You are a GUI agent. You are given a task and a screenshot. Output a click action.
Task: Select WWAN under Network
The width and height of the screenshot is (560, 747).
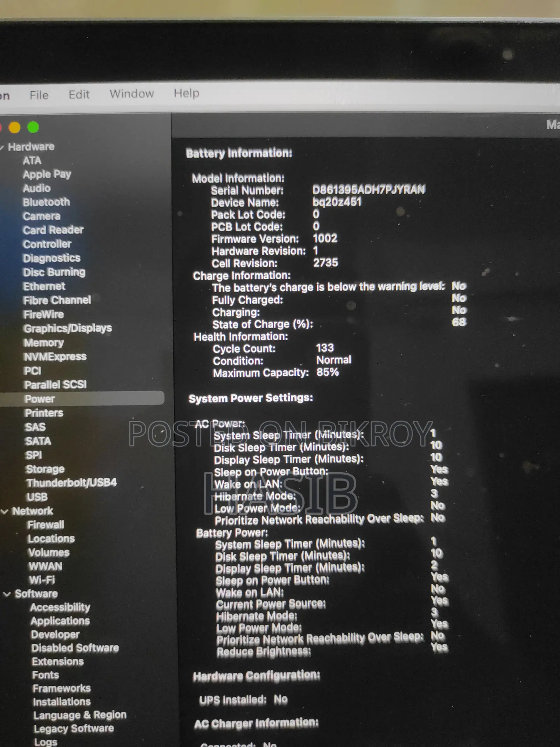point(45,566)
